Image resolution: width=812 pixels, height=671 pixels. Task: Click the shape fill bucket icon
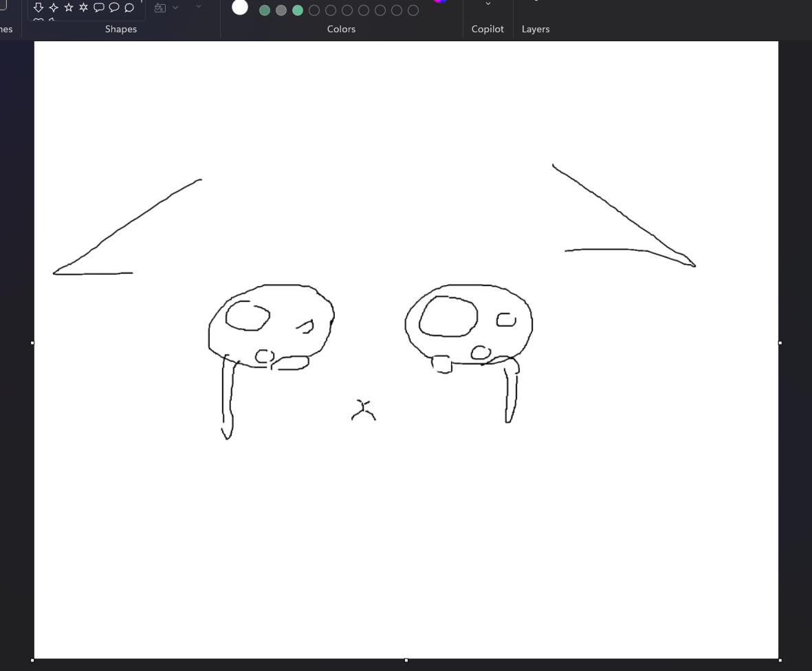(160, 8)
